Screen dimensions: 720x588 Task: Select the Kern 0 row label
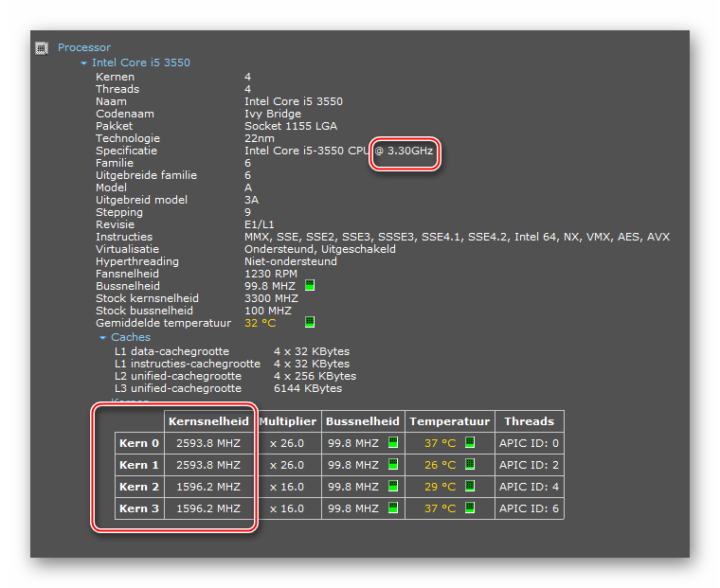[x=139, y=443]
